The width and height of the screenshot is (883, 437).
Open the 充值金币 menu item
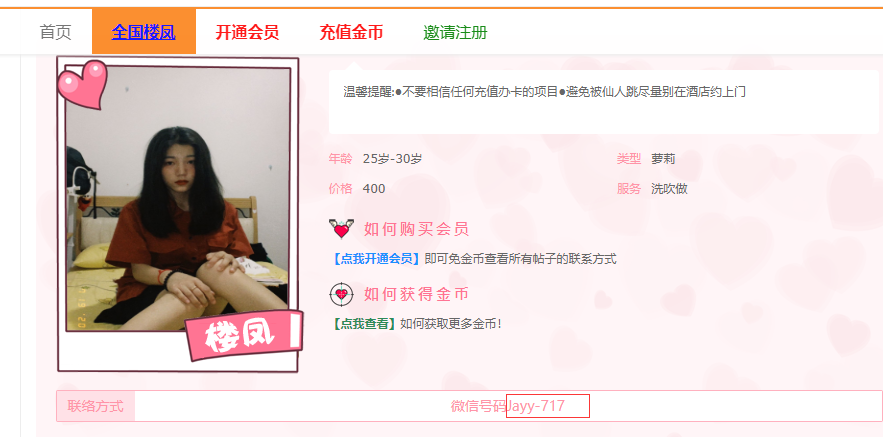point(351,32)
